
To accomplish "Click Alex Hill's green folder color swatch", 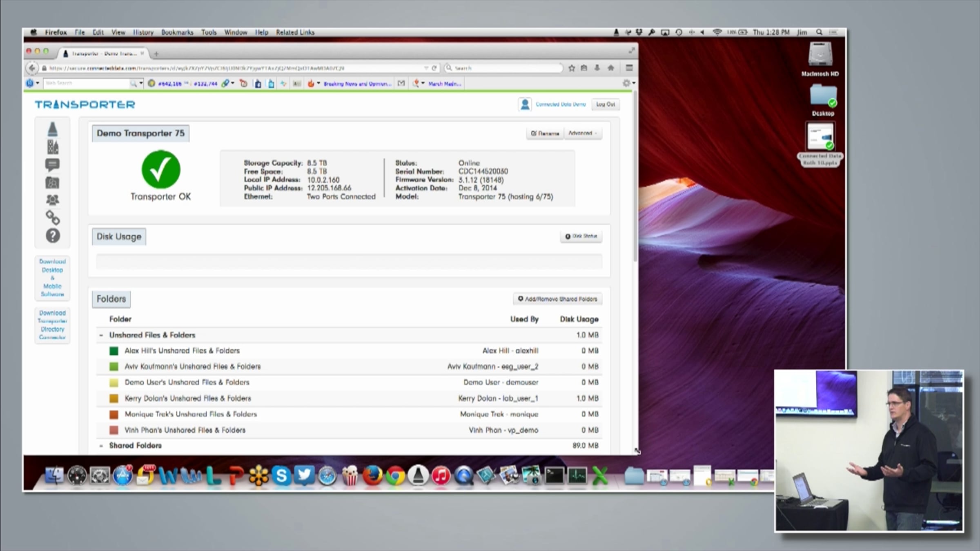I will 114,351.
